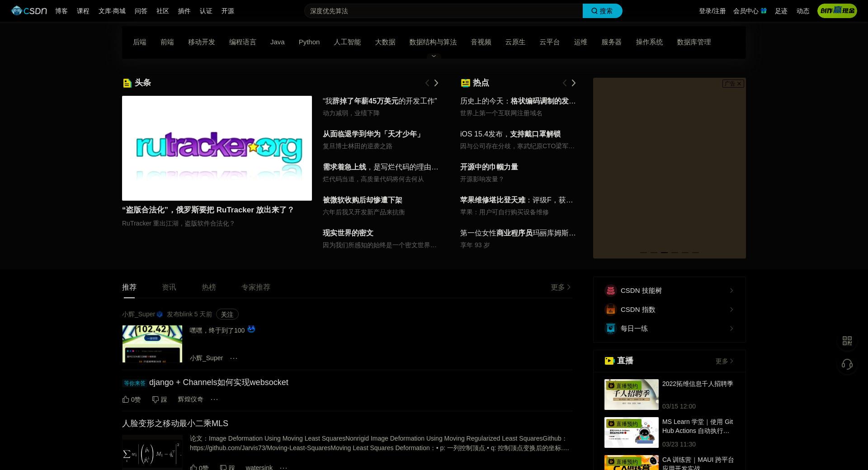868x470 pixels.
Task: Open 千人招聘季 live thumbnail
Action: pyautogui.click(x=632, y=395)
